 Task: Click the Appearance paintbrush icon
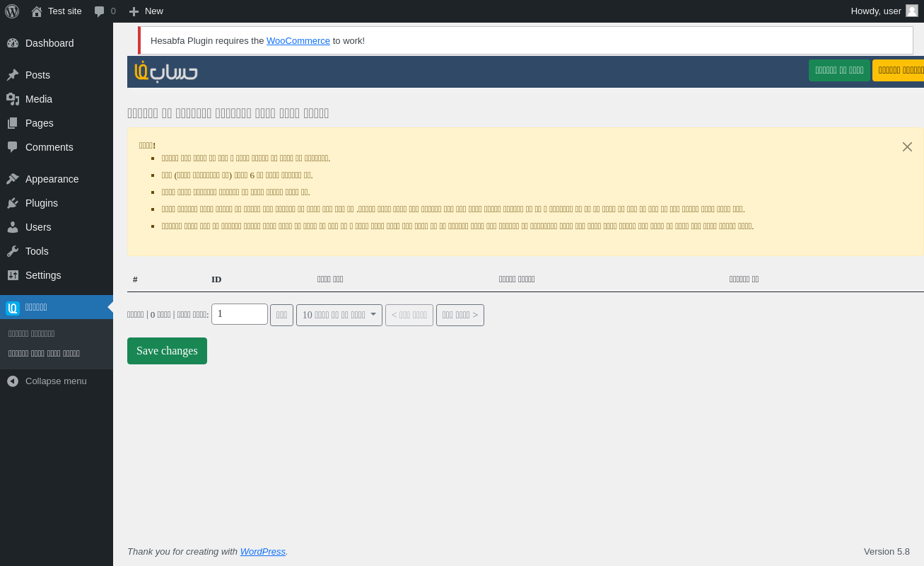(13, 179)
